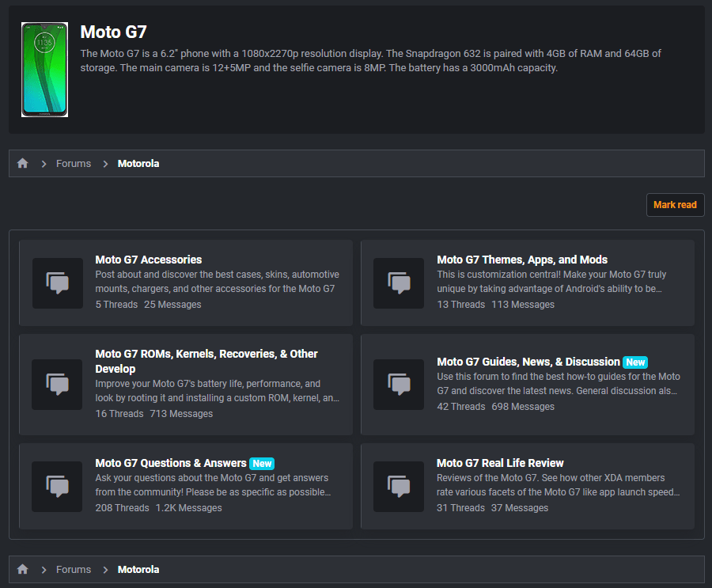Open Moto G7 Guides, News, & Discussion
The image size is (712, 588).
point(528,362)
